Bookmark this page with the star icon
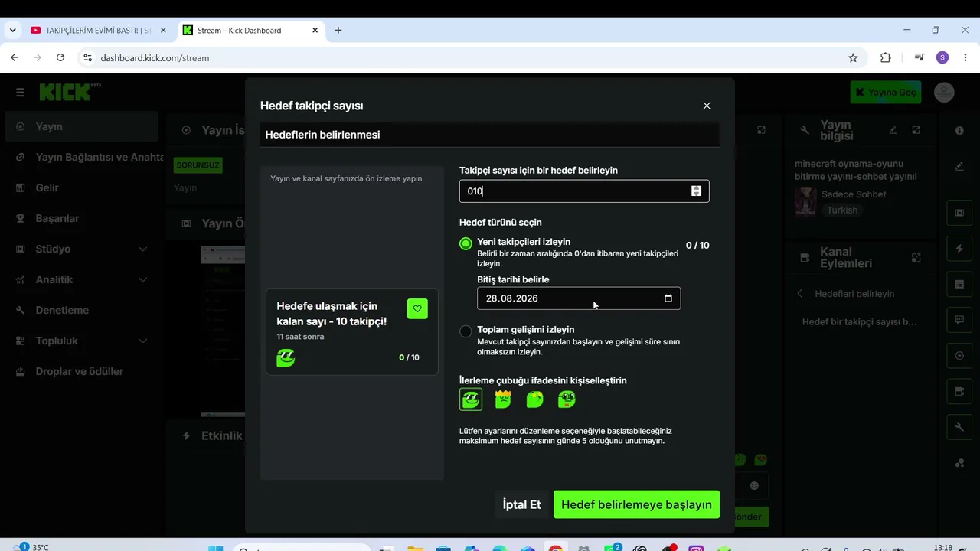This screenshot has height=551, width=980. [853, 57]
